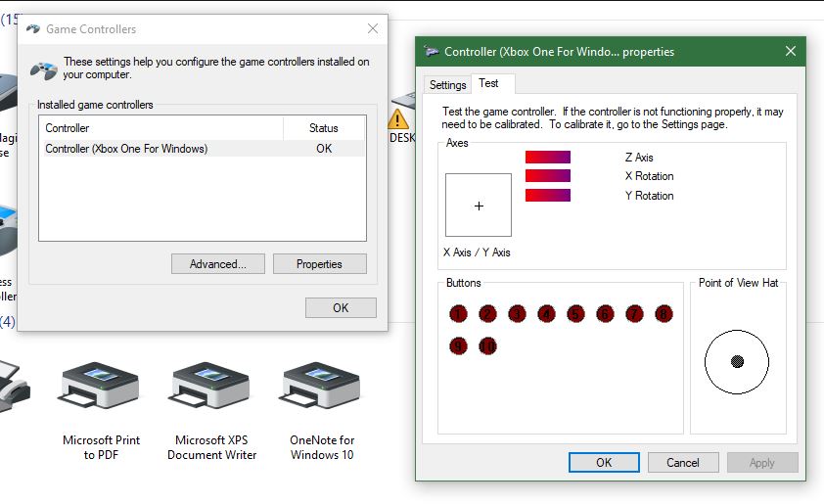Click the Y Rotation label
This screenshot has height=504, width=824.
coord(649,196)
